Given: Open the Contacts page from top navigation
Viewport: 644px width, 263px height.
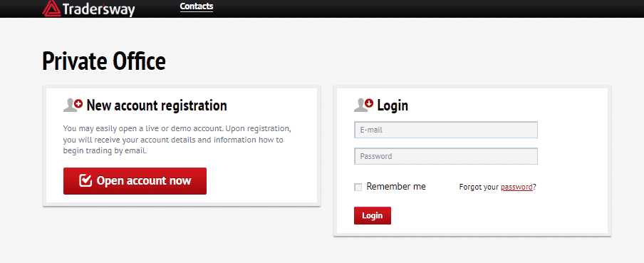Looking at the screenshot, I should click(197, 6).
